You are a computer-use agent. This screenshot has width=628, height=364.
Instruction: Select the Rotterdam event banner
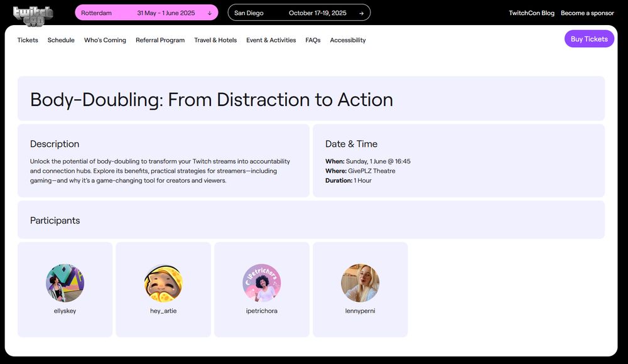pos(146,13)
